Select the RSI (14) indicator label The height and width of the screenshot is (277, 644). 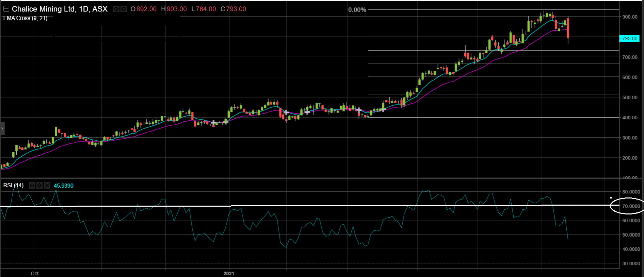[x=14, y=185]
